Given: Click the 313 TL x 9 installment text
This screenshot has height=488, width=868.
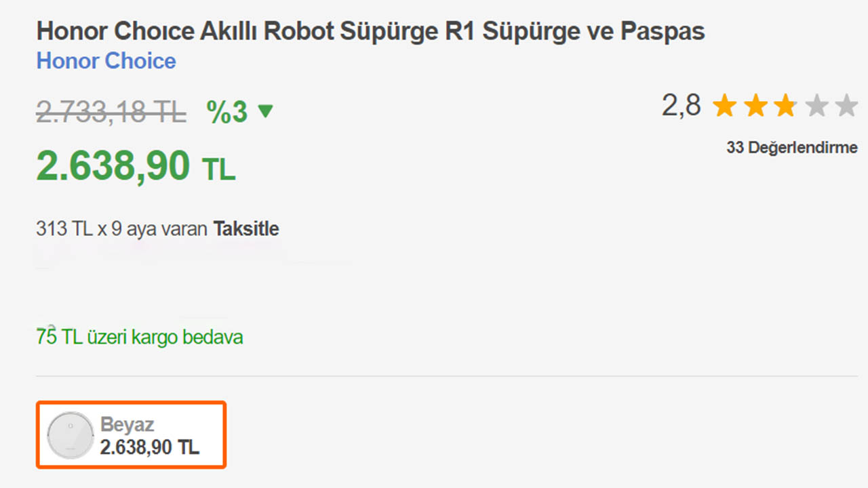Looking at the screenshot, I should [x=122, y=229].
